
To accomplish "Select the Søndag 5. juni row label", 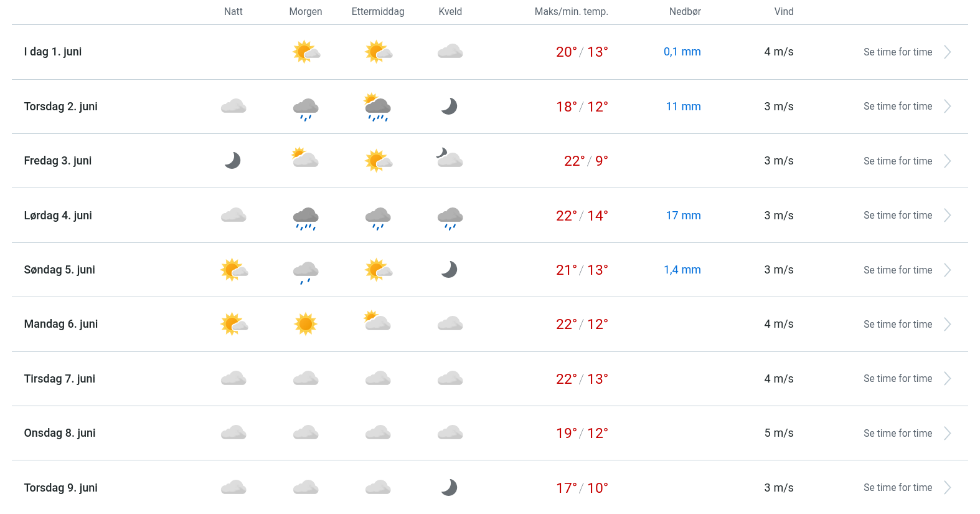I will (60, 270).
